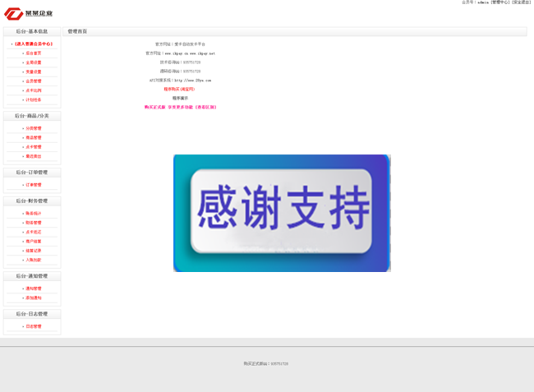Viewport: 534px width, 392px height.
Task: Click the 后台-财务管理 section header
Action: [32, 201]
